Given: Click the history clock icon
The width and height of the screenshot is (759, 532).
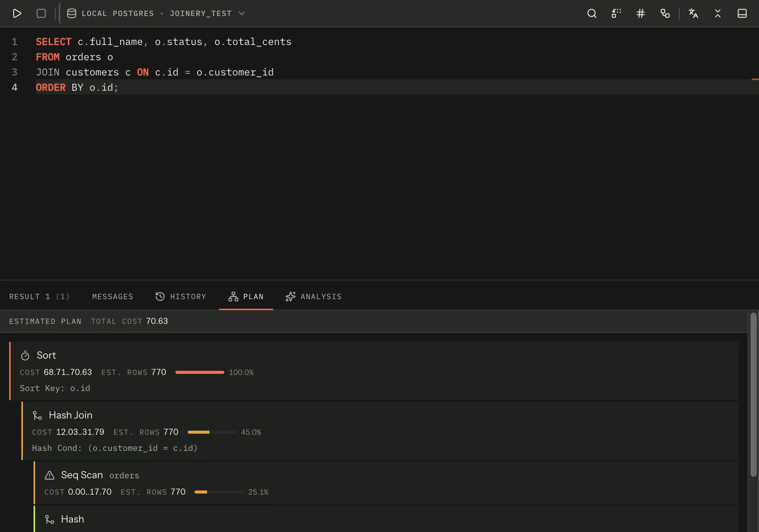Looking at the screenshot, I should [160, 296].
